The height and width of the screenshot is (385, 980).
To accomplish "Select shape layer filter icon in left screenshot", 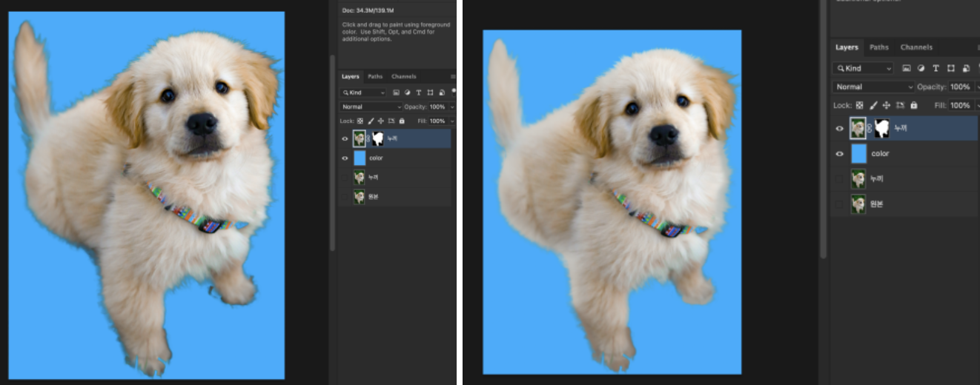I will coord(430,93).
